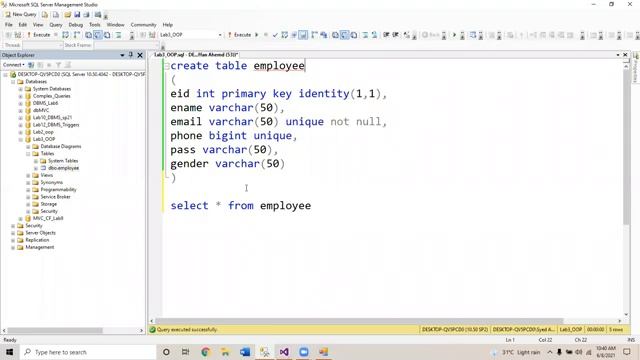Click the Windows Start button
Viewport: 640px width, 360px height.
click(x=9, y=352)
